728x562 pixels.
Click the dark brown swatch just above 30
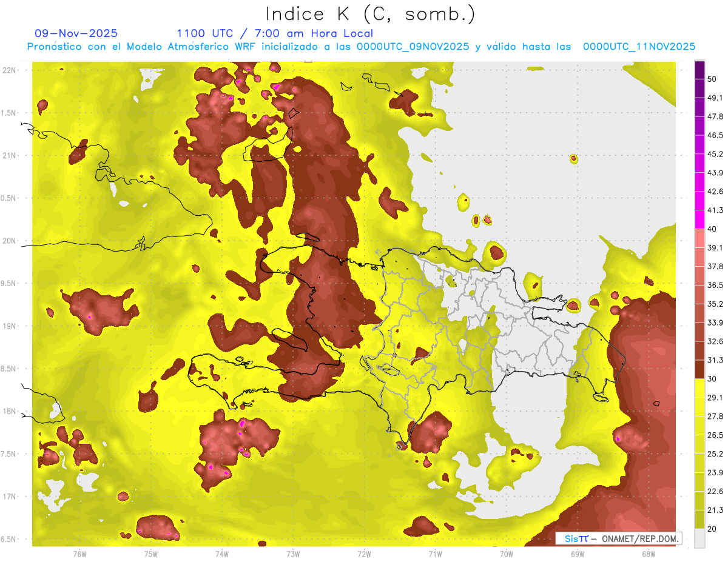[x=700, y=370]
